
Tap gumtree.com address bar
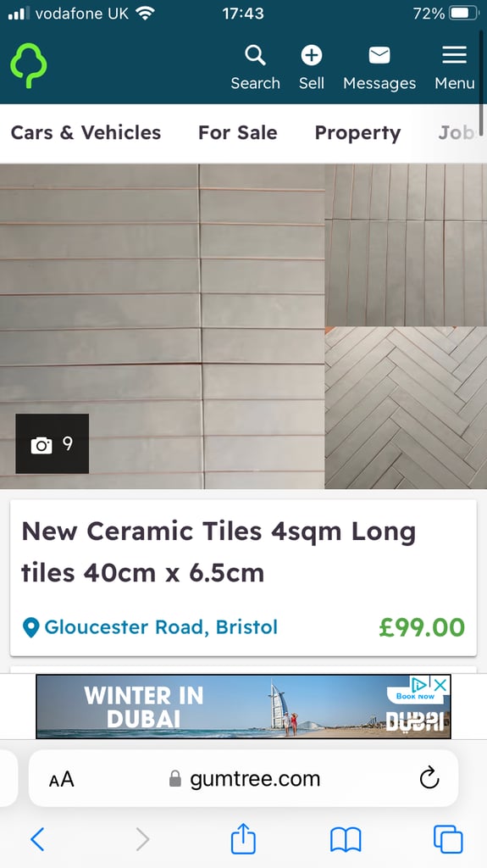click(244, 779)
